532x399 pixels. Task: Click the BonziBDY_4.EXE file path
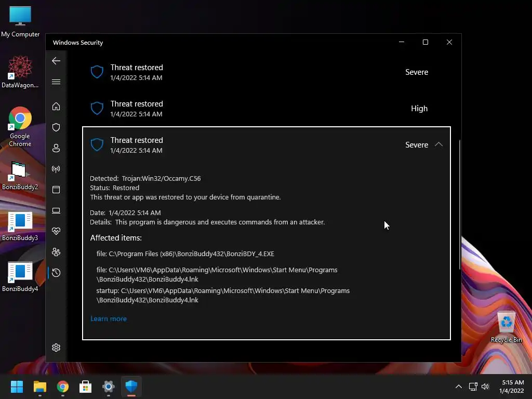point(185,254)
